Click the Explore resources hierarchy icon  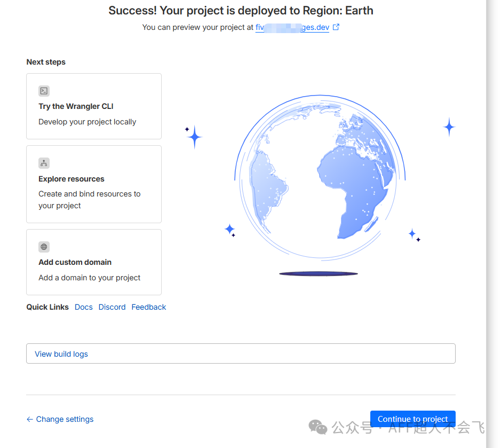coord(44,163)
